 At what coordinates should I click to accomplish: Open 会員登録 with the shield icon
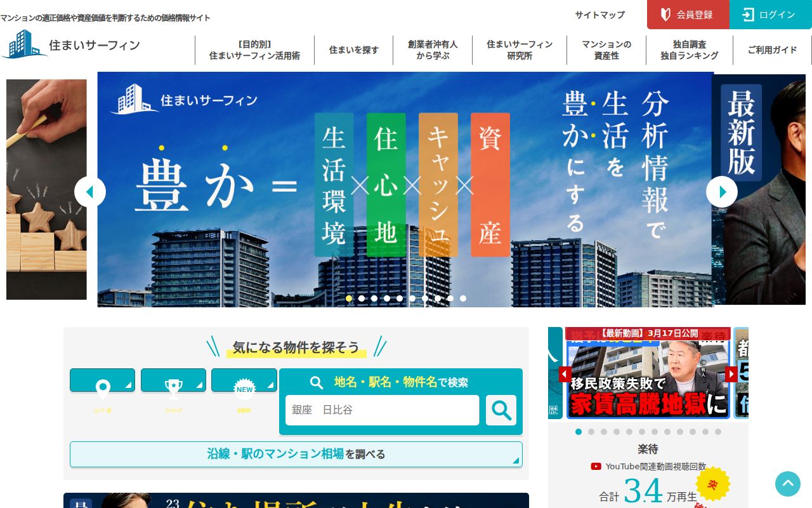(688, 15)
